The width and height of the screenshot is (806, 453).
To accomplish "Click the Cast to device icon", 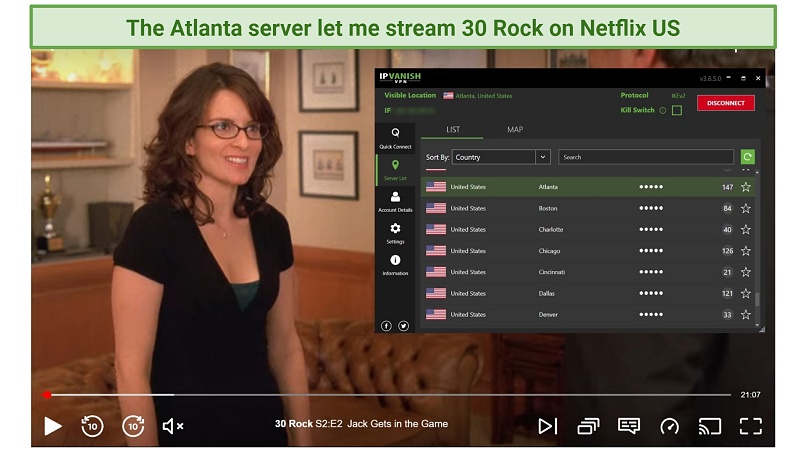I will tap(710, 426).
